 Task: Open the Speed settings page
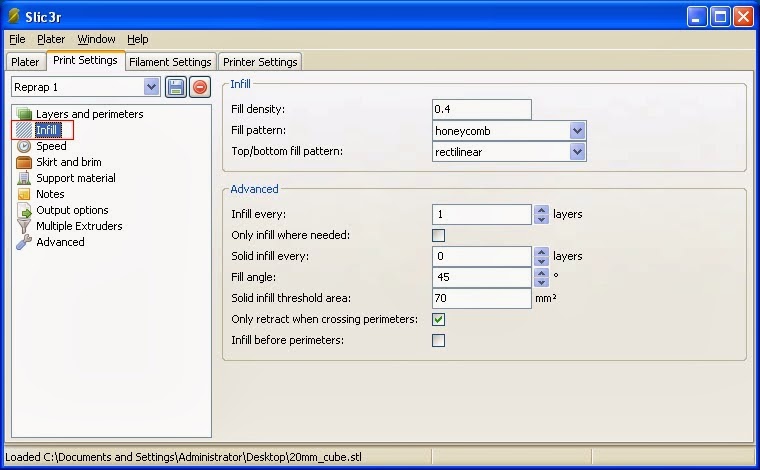click(51, 146)
